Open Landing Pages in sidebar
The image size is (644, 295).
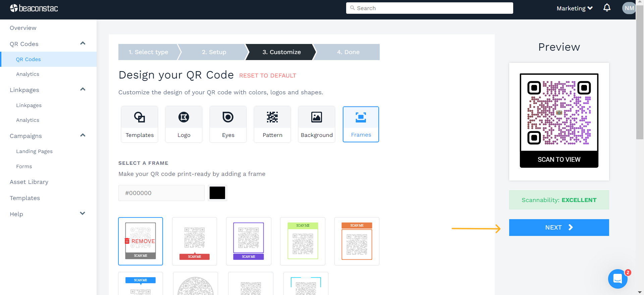pos(34,151)
